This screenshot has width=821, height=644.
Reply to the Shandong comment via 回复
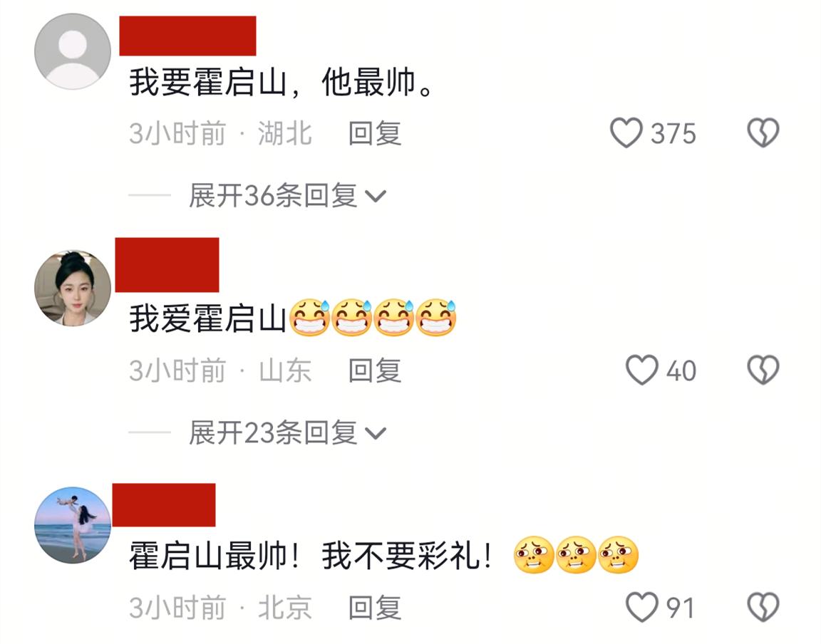[x=375, y=370]
